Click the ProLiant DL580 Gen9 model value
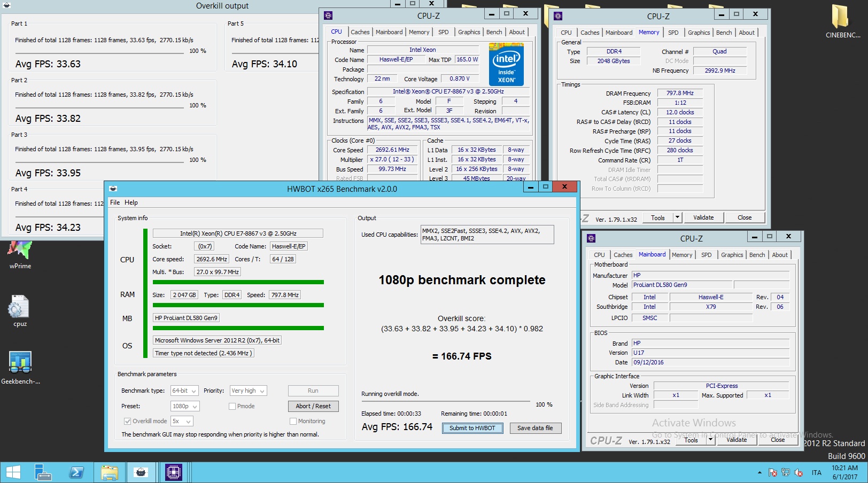868x483 pixels. 681,285
